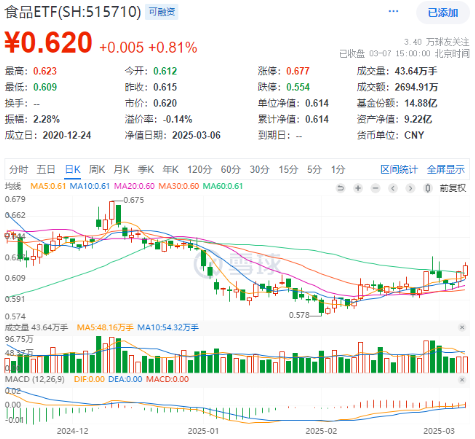The image size is (475, 439).
Task: Click the 货币单位 CNY value
Action: (x=414, y=135)
